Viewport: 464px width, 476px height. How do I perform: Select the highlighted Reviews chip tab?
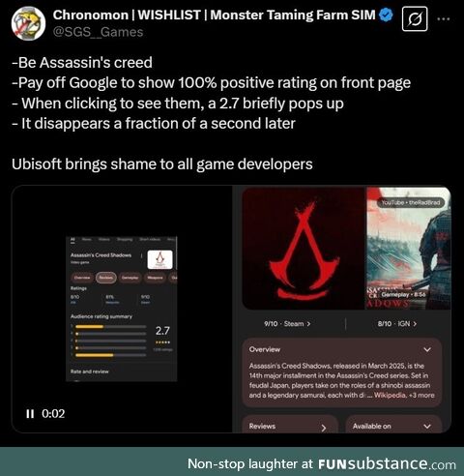[x=106, y=278]
